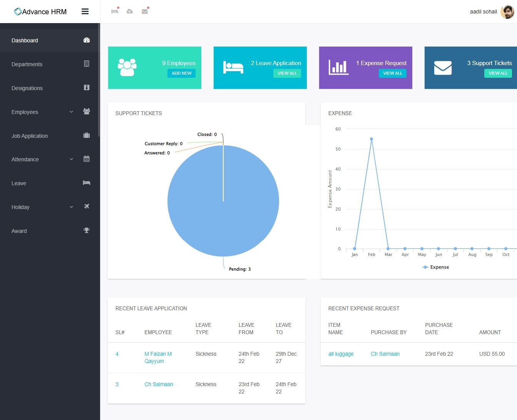Expand the Holiday submenu chevron
Image resolution: width=517 pixels, height=420 pixels.
click(71, 207)
